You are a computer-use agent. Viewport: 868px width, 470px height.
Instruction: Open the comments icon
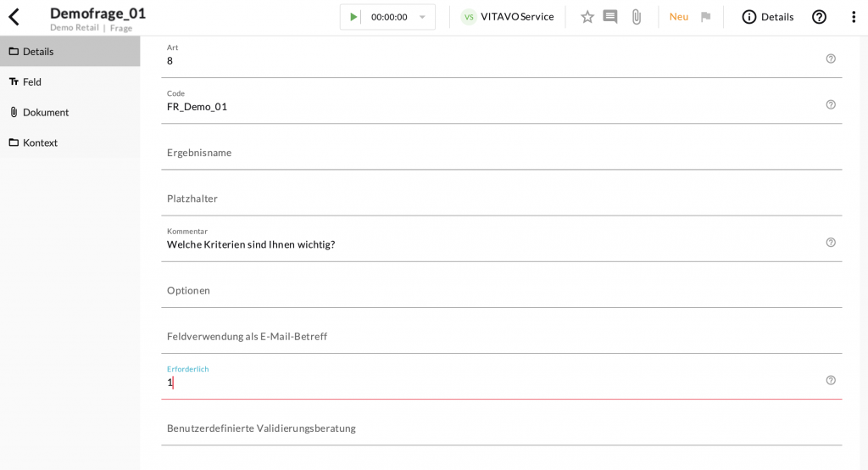[610, 17]
